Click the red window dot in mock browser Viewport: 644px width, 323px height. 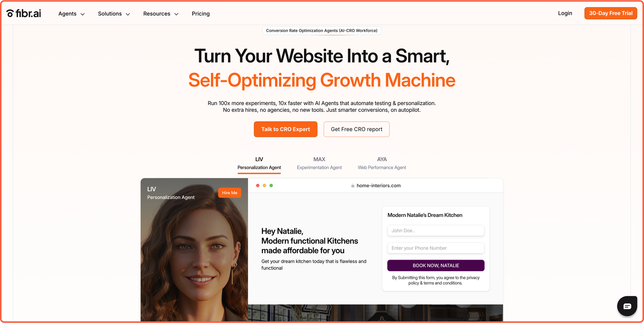click(258, 185)
